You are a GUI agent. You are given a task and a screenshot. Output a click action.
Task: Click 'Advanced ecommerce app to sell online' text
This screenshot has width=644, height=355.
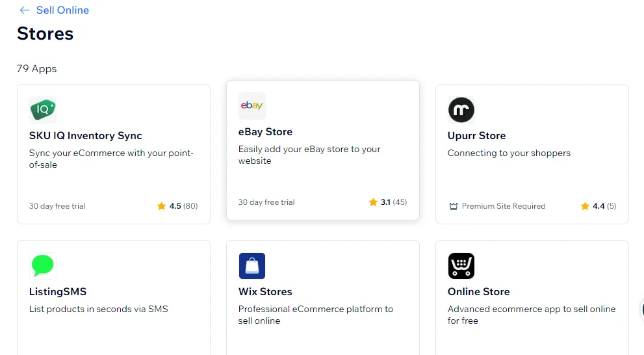pos(532,315)
